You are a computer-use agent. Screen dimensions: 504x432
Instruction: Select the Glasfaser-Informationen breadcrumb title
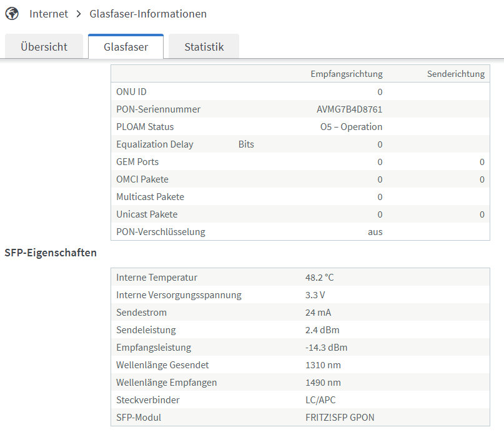click(148, 14)
